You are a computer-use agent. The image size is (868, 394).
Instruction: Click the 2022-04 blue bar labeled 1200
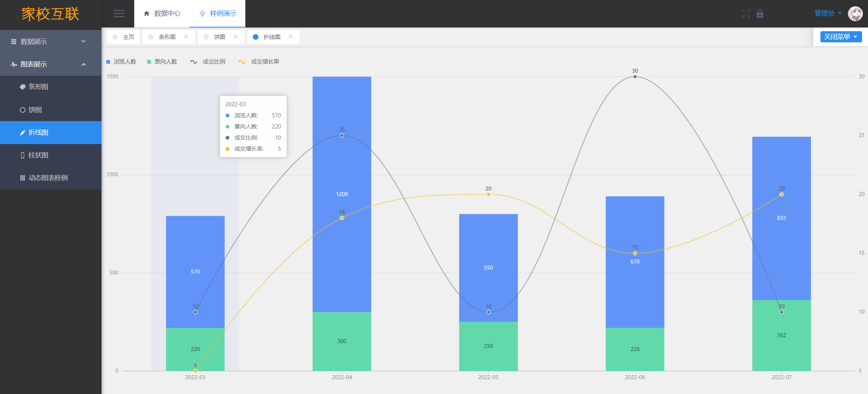342,194
